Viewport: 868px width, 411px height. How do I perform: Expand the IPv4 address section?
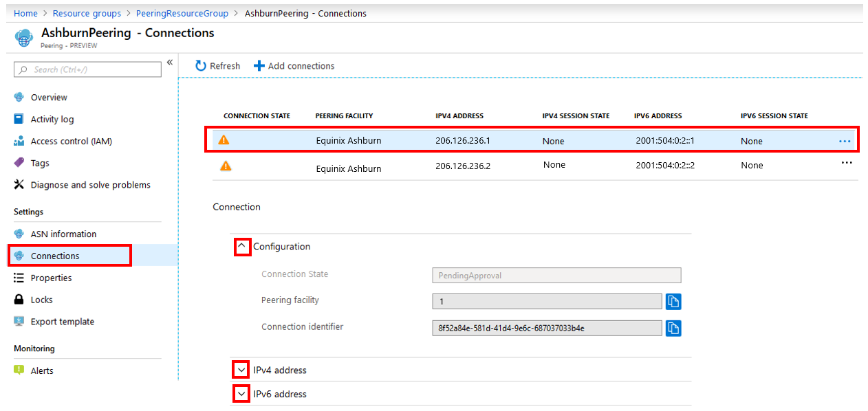(241, 370)
